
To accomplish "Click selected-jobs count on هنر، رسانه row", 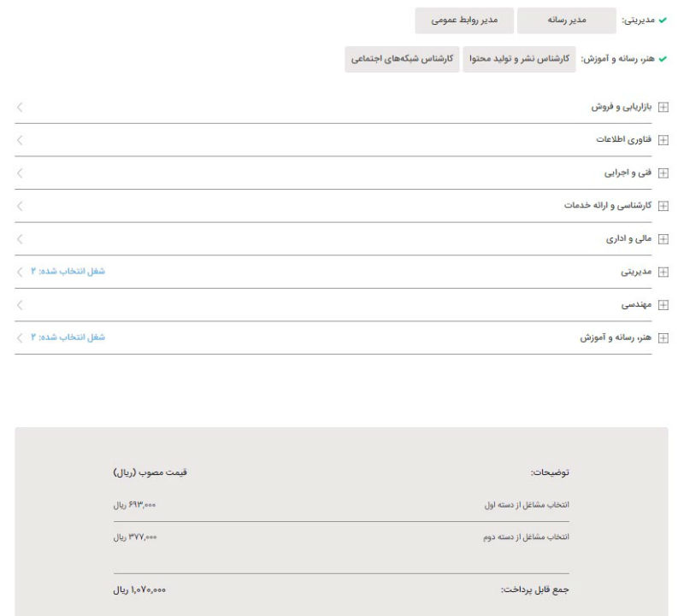I will 68,337.
